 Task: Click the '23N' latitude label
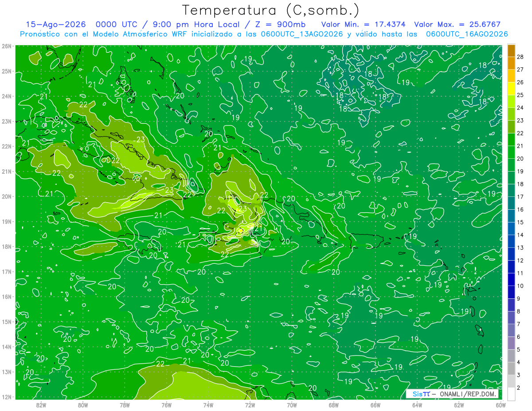click(x=7, y=121)
